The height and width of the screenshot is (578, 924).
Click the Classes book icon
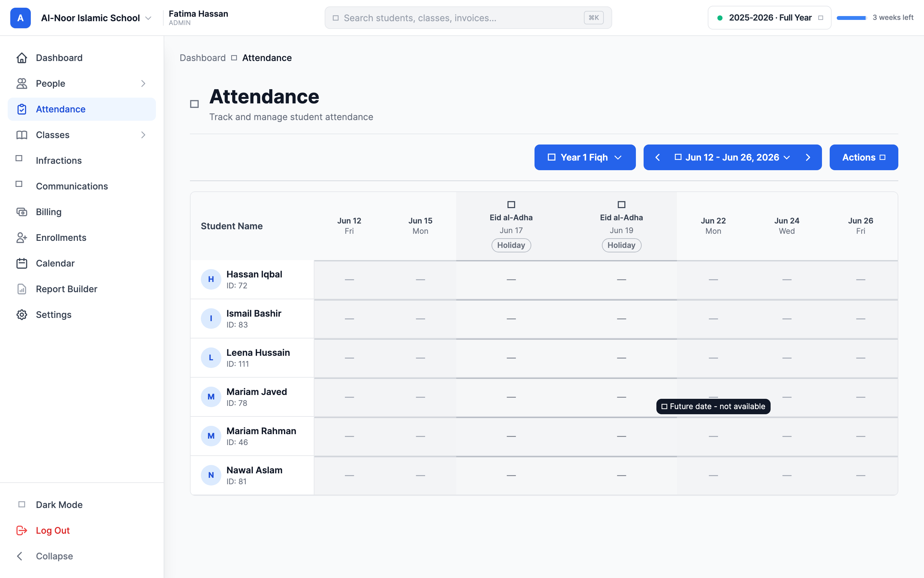tap(22, 135)
